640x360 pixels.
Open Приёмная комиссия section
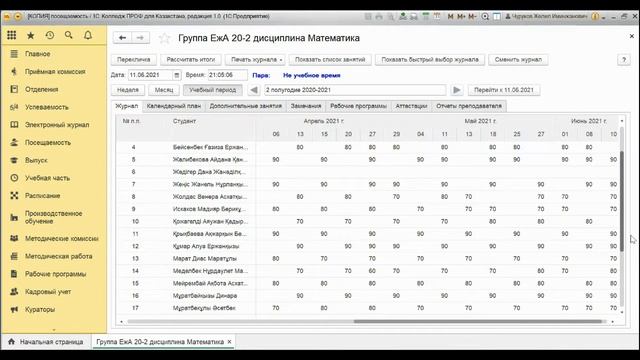click(55, 71)
